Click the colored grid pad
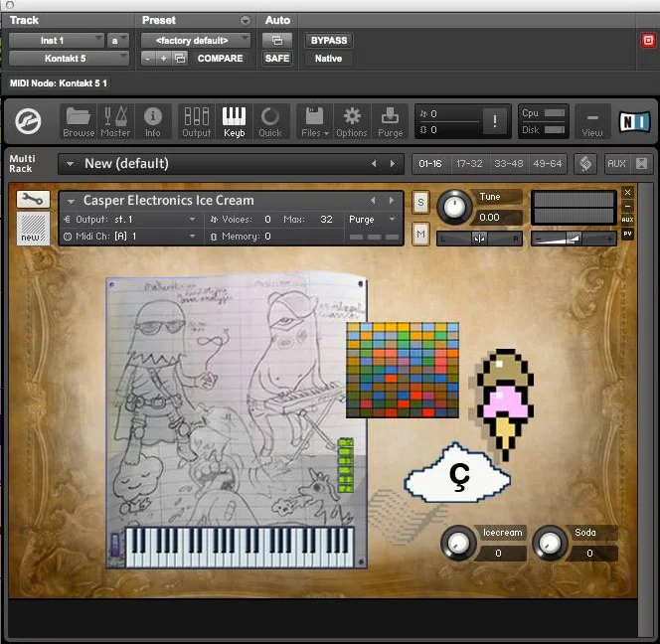The image size is (660, 644). (403, 370)
